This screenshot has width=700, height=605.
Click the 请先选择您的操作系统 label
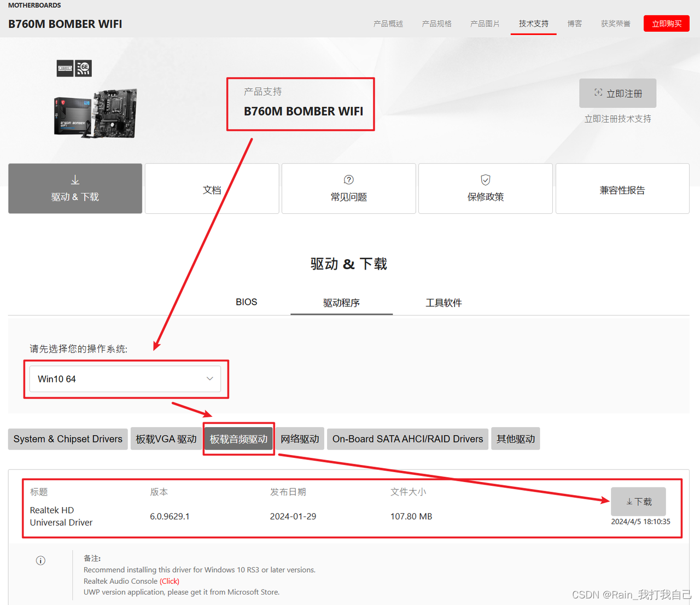[x=78, y=349]
